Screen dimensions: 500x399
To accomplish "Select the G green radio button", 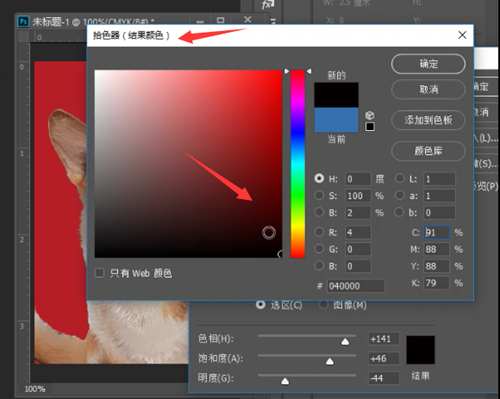I will click(x=319, y=249).
